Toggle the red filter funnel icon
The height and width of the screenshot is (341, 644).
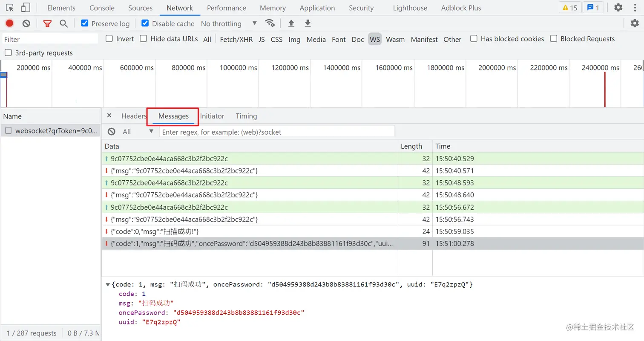tap(47, 23)
